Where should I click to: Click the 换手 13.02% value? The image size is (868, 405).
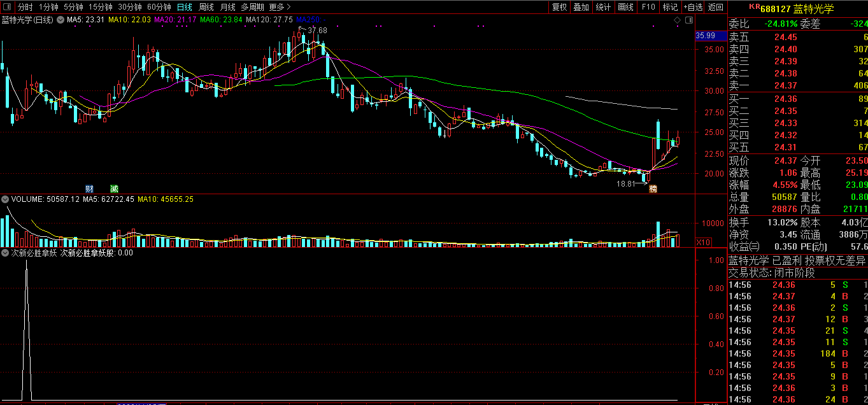click(x=782, y=223)
